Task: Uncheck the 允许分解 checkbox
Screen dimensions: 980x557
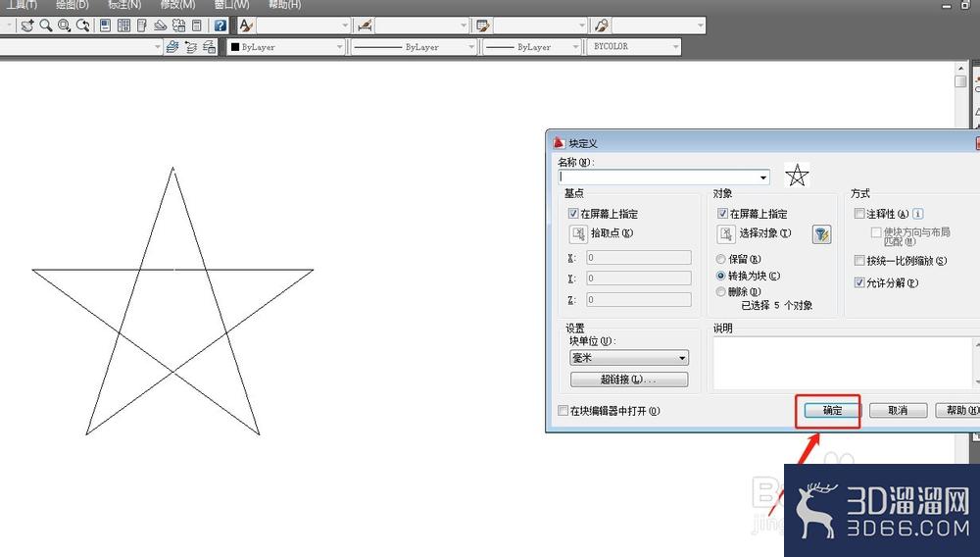Action: pos(859,282)
